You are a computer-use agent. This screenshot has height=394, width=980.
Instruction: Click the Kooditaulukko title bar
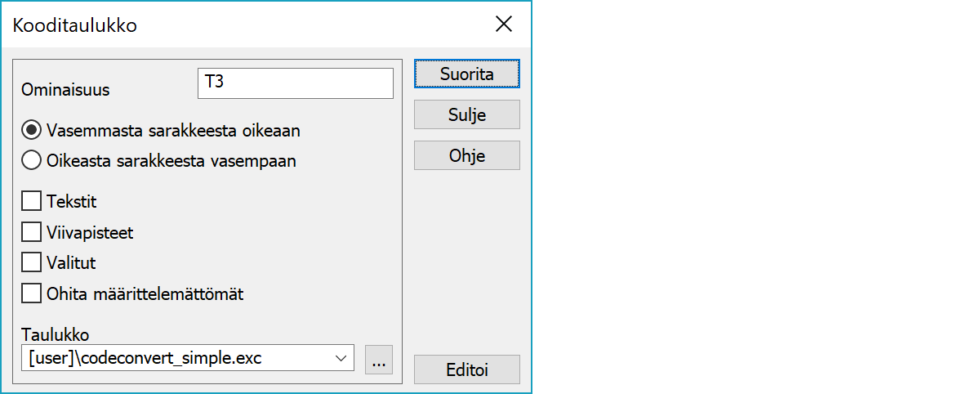pos(245,25)
